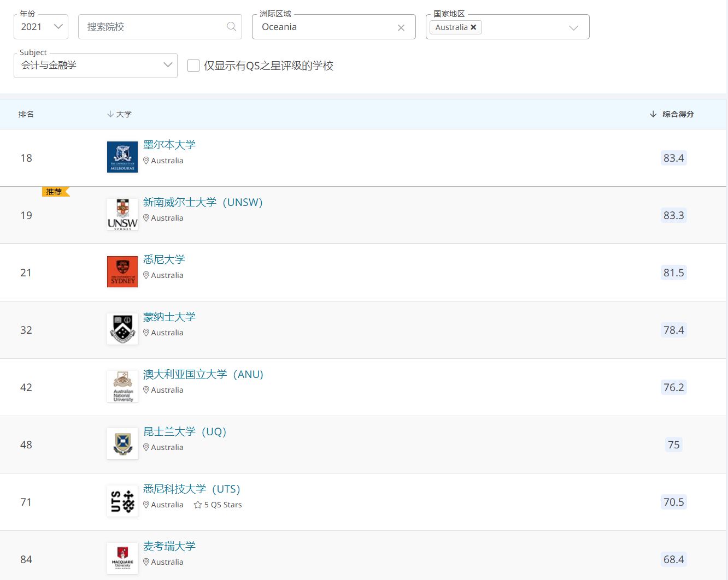Click score 81.5 for Sydney
The image size is (728, 580).
coord(674,273)
